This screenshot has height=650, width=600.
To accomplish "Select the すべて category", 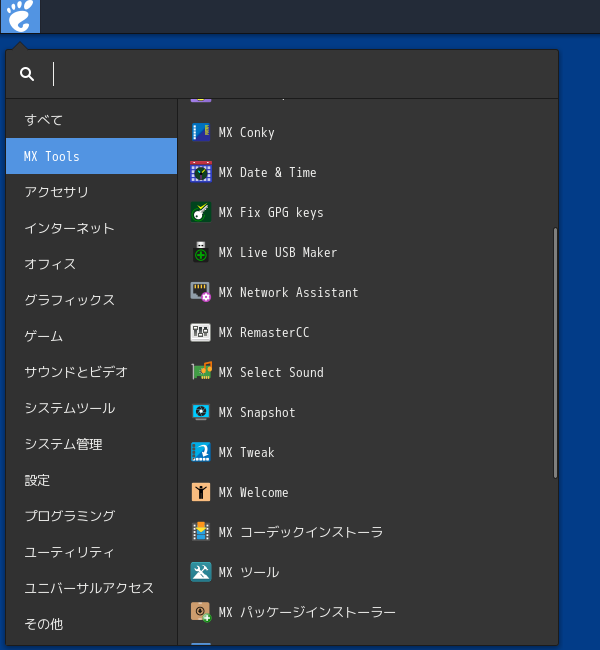I will [x=92, y=120].
